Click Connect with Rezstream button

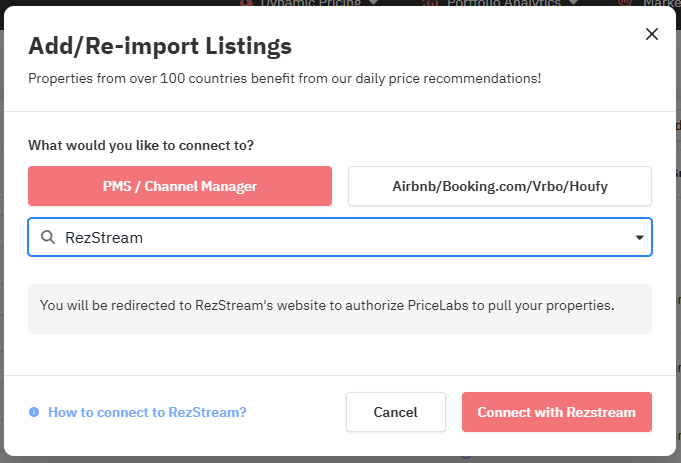point(556,412)
